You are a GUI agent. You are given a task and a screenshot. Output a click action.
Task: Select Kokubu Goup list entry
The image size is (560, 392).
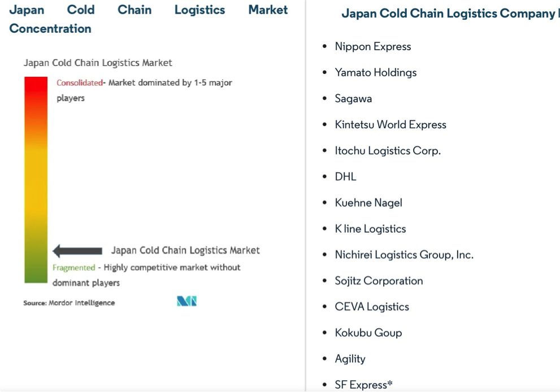tap(368, 333)
